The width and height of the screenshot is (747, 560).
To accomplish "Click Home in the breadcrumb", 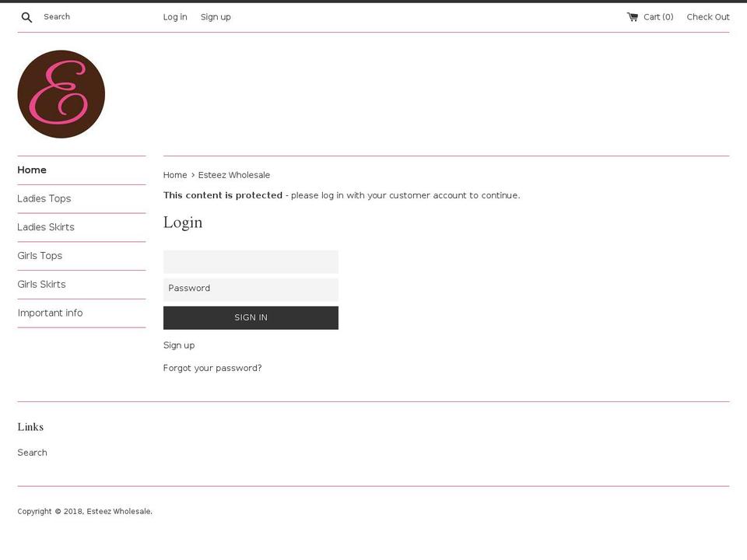I will coord(175,175).
